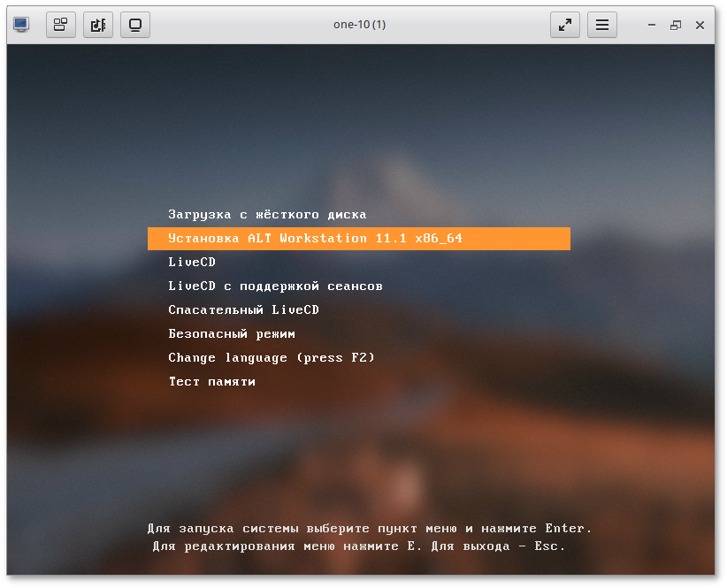Close the one-10 viewer window
This screenshot has height=588, width=727.
pyautogui.click(x=700, y=26)
